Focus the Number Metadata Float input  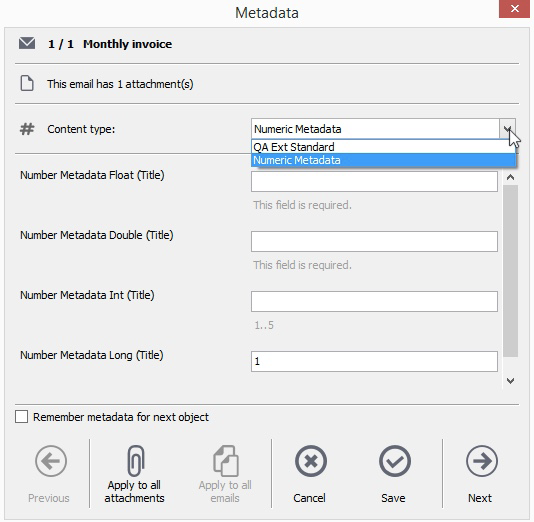374,181
